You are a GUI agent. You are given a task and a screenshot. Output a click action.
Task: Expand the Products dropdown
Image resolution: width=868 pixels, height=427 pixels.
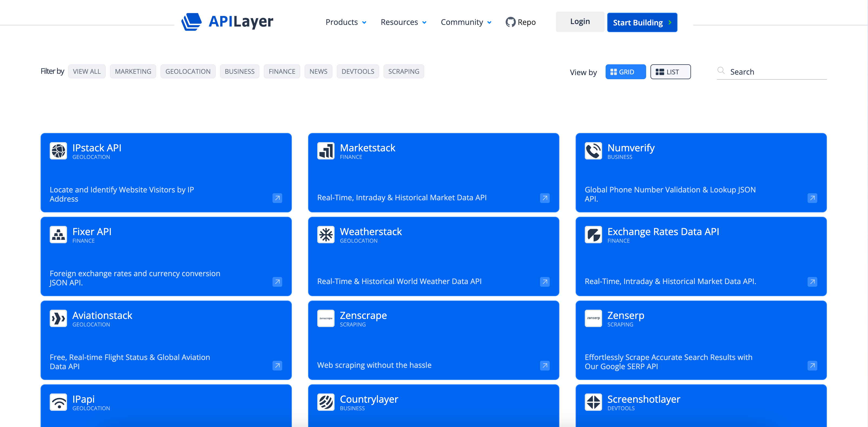coord(346,22)
